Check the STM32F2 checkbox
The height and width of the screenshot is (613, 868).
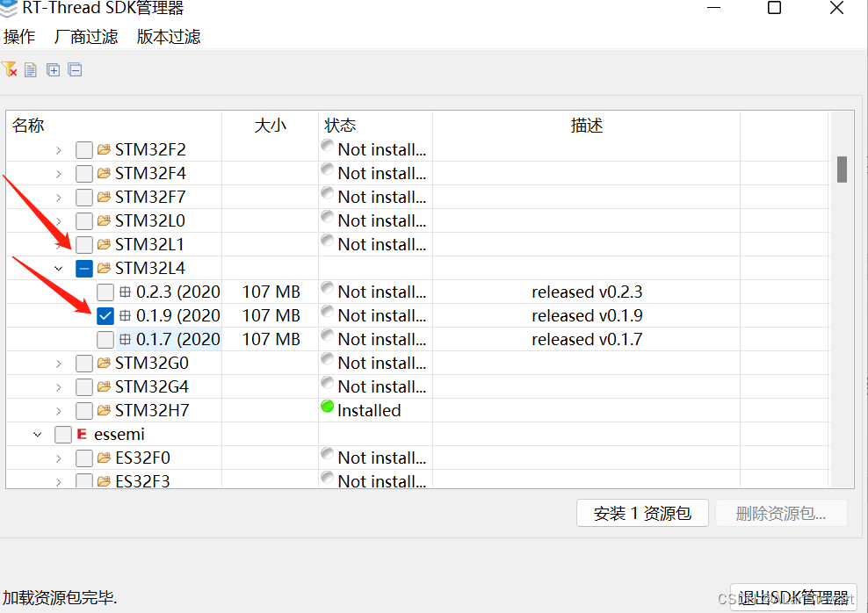84,150
